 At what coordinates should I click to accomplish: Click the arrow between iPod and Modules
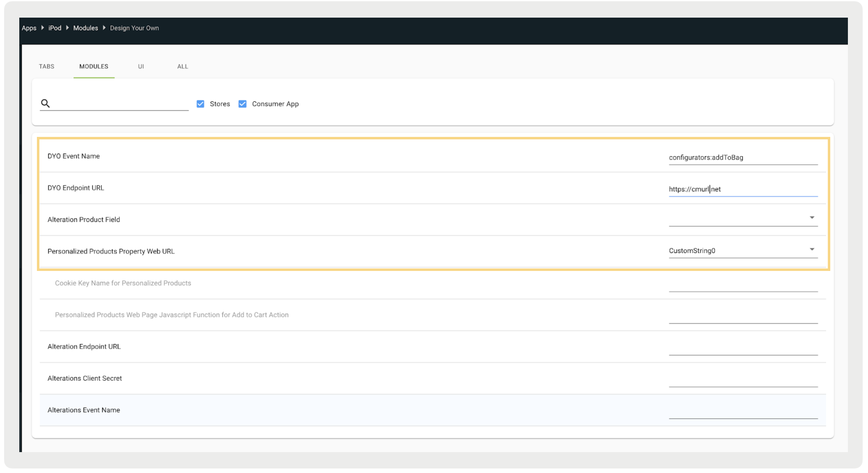pyautogui.click(x=67, y=28)
